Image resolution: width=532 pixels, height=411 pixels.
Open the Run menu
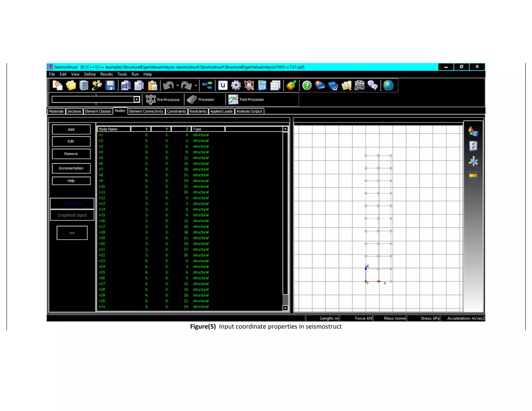(135, 74)
